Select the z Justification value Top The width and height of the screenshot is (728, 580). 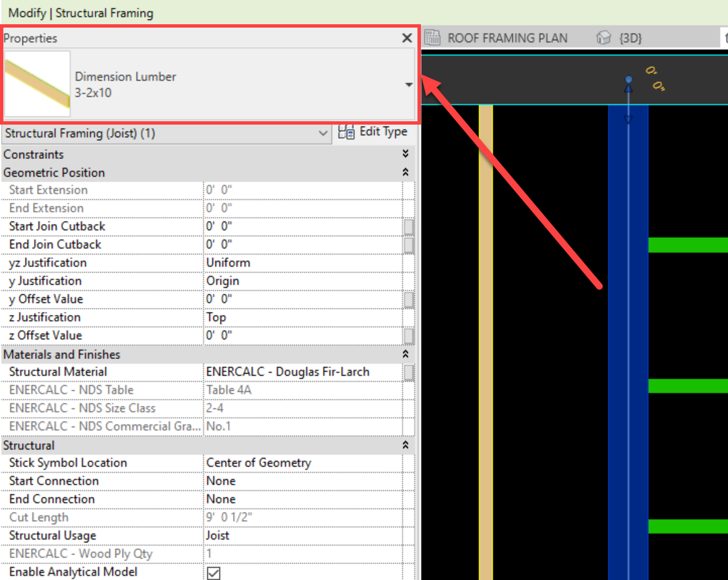tap(302, 318)
